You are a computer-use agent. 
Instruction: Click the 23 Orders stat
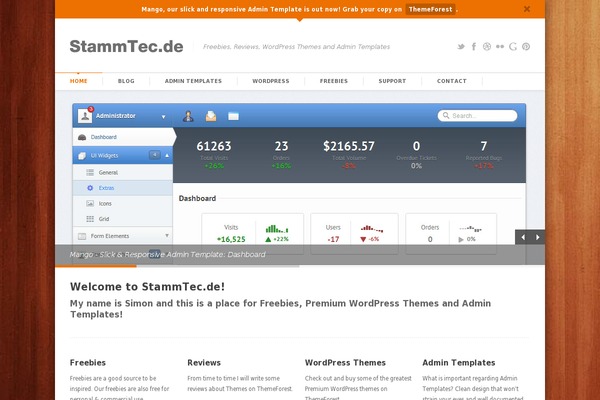(x=281, y=155)
